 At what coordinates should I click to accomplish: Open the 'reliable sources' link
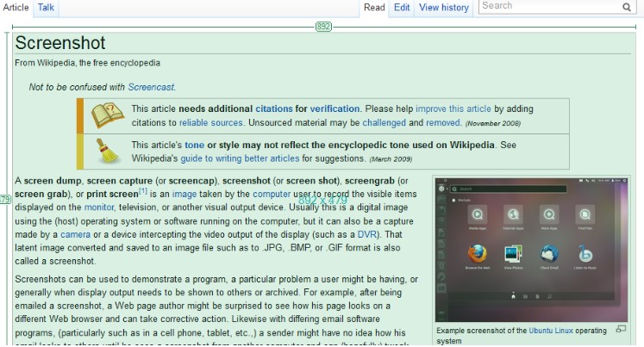pyautogui.click(x=210, y=123)
